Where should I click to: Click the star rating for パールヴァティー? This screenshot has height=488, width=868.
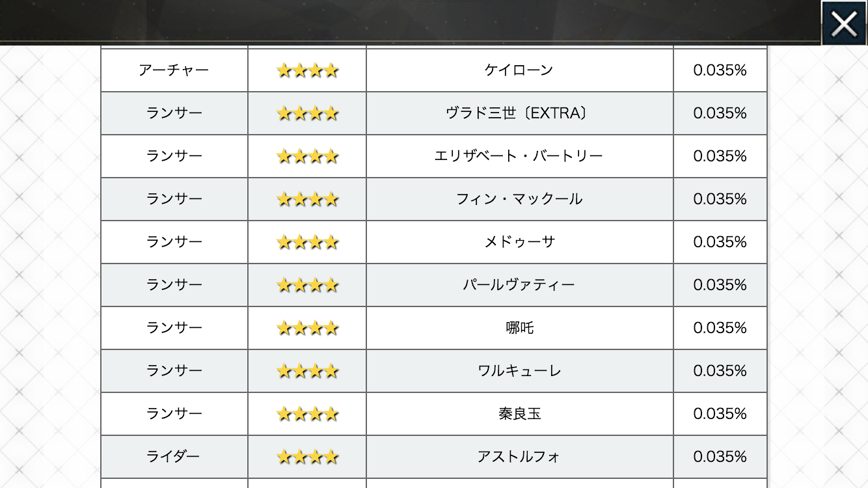point(307,285)
